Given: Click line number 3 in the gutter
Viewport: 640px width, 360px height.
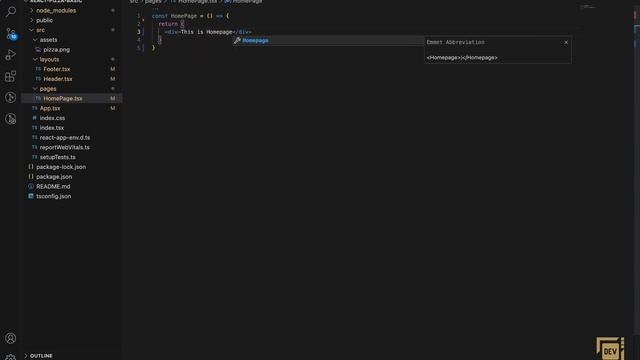Looking at the screenshot, I should click(x=139, y=32).
